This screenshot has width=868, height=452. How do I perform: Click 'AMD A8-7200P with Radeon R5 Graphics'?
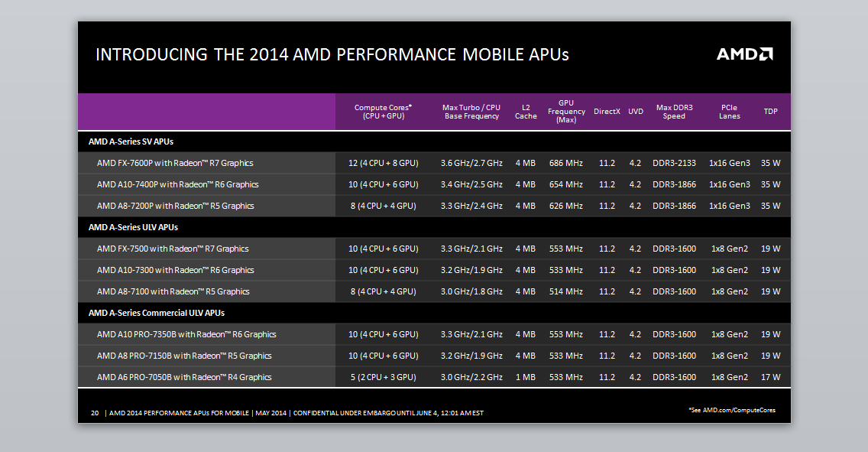[x=176, y=206]
